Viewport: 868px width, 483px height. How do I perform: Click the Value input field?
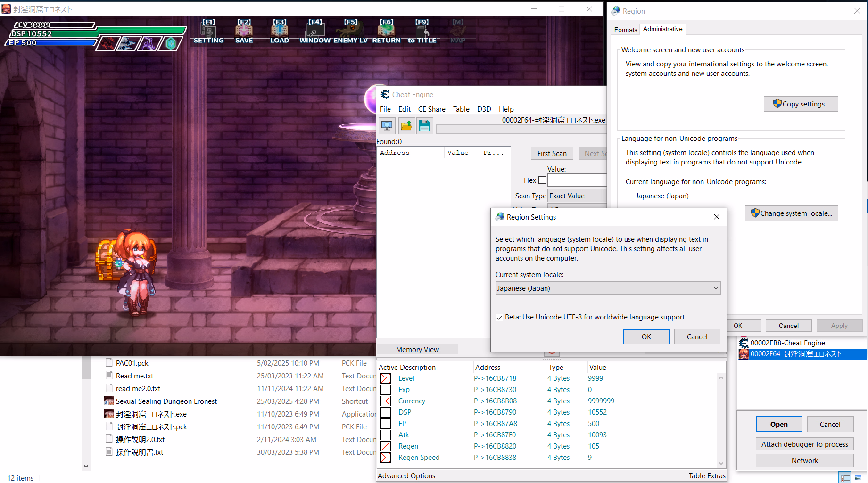(577, 180)
